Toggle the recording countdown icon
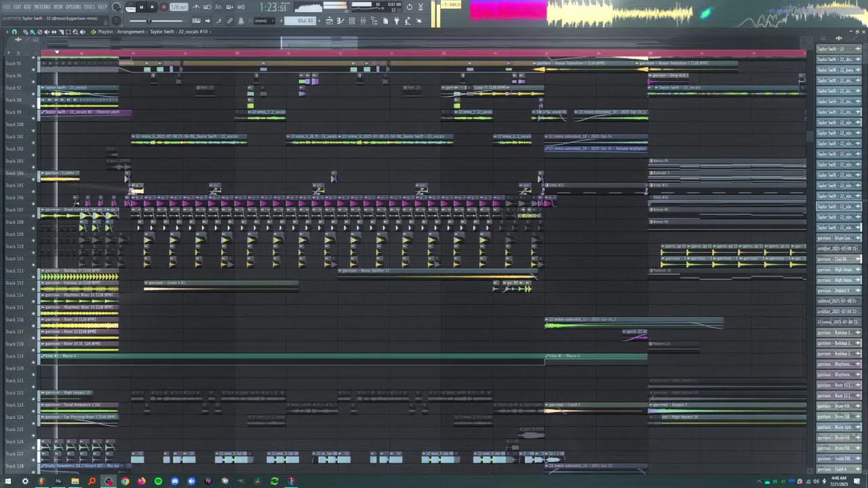This screenshot has height=488, width=868. point(218,7)
